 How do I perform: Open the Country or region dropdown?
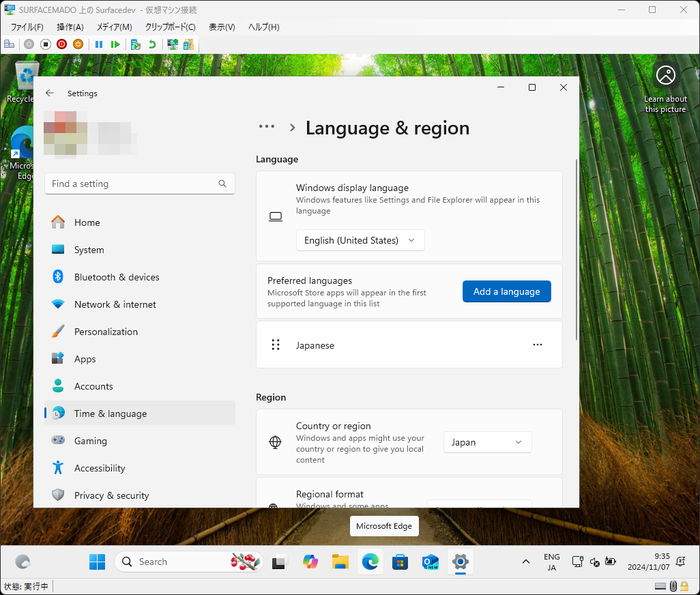click(487, 442)
